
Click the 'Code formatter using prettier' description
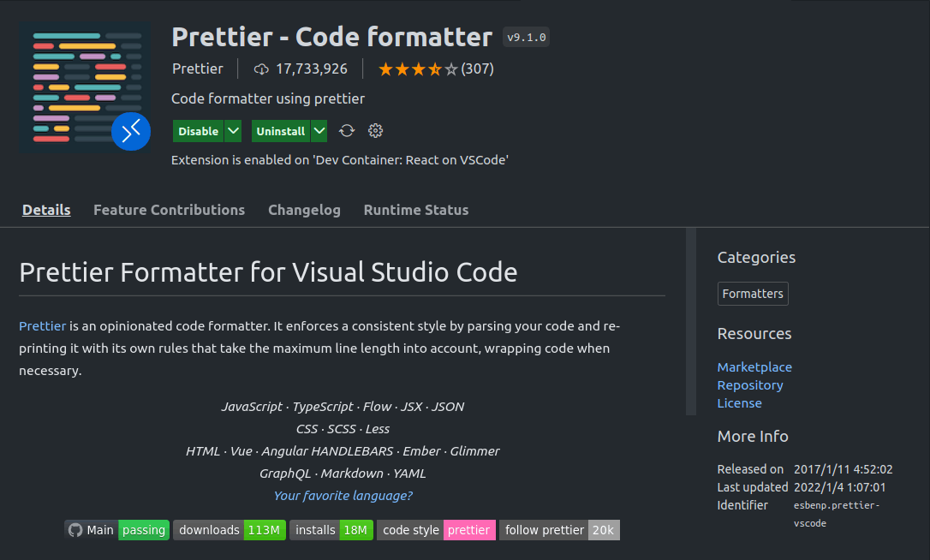(268, 98)
